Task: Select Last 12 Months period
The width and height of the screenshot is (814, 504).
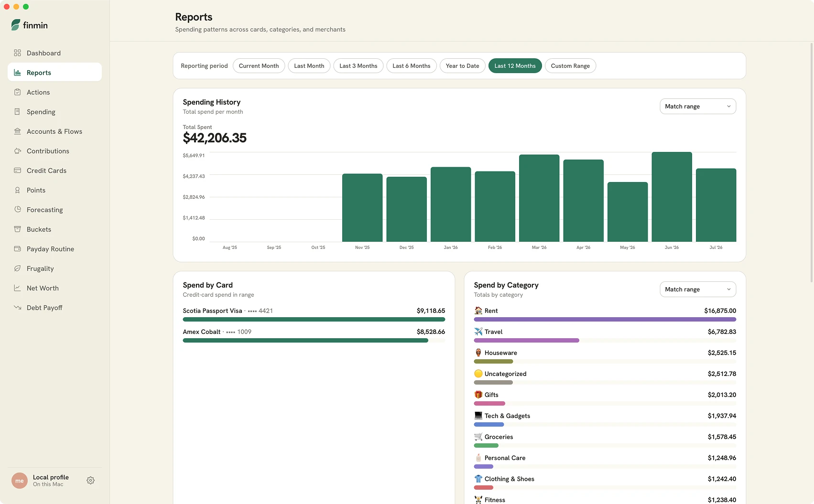Action: click(x=515, y=66)
